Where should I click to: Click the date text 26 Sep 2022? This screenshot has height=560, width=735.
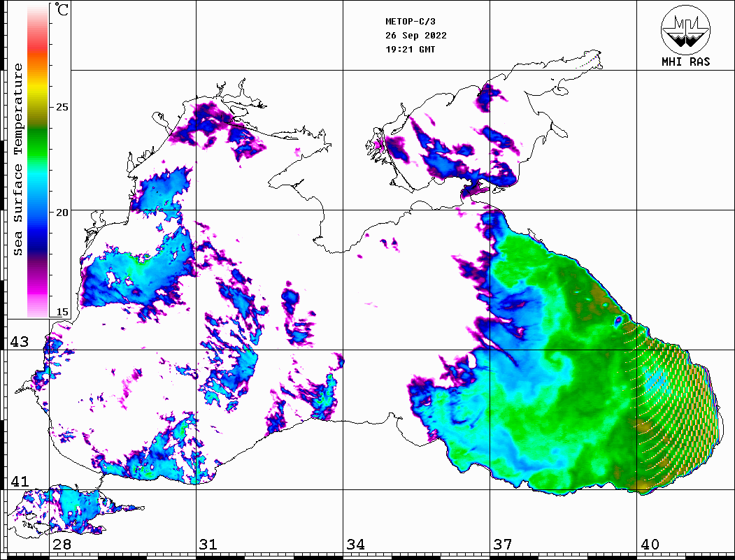(416, 36)
